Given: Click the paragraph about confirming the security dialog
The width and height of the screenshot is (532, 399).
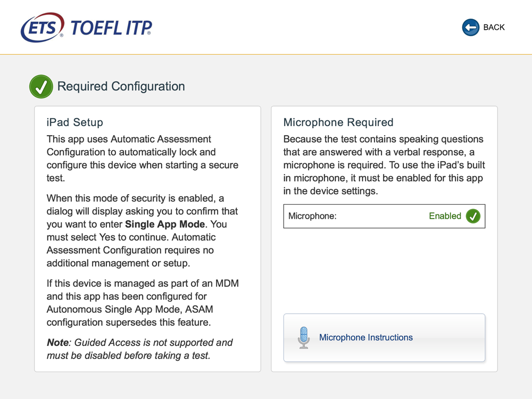Looking at the screenshot, I should [x=143, y=231].
